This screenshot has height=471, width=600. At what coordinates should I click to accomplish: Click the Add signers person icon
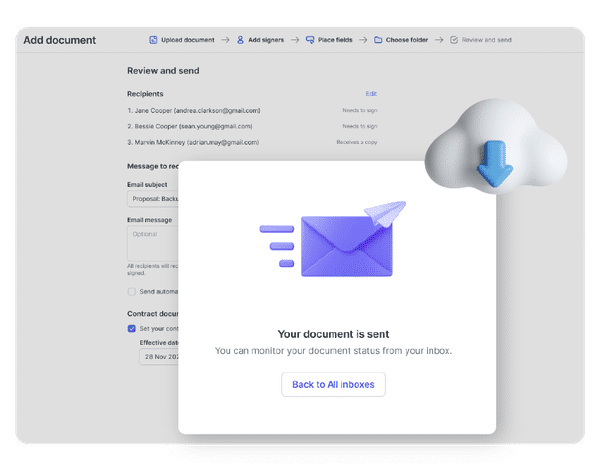(x=240, y=40)
